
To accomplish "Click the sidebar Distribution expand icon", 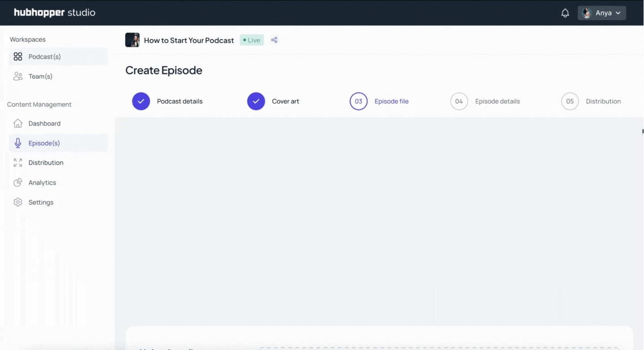I will pos(18,162).
